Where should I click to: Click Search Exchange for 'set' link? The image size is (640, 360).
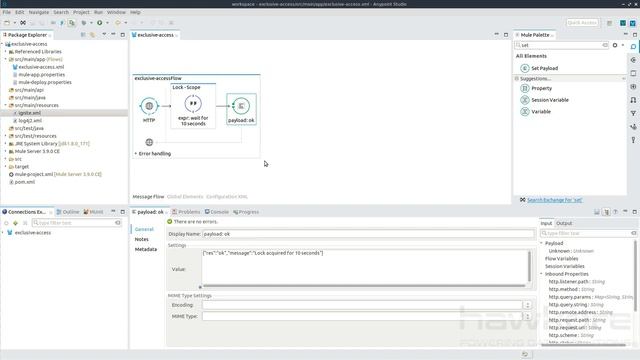click(555, 200)
